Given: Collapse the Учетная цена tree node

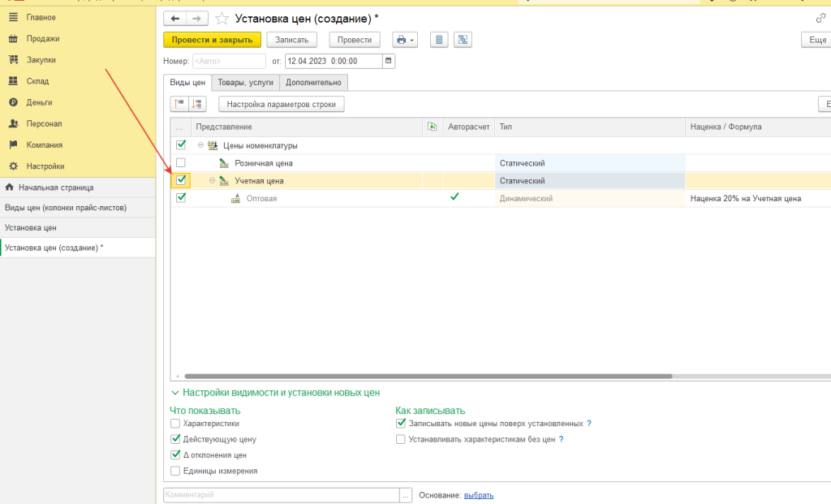Looking at the screenshot, I should coord(212,181).
